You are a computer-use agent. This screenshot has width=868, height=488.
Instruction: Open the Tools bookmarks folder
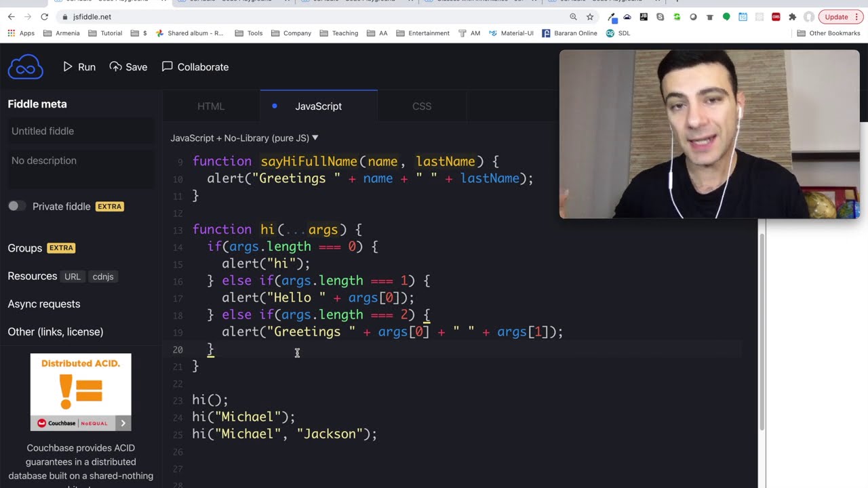coord(248,33)
